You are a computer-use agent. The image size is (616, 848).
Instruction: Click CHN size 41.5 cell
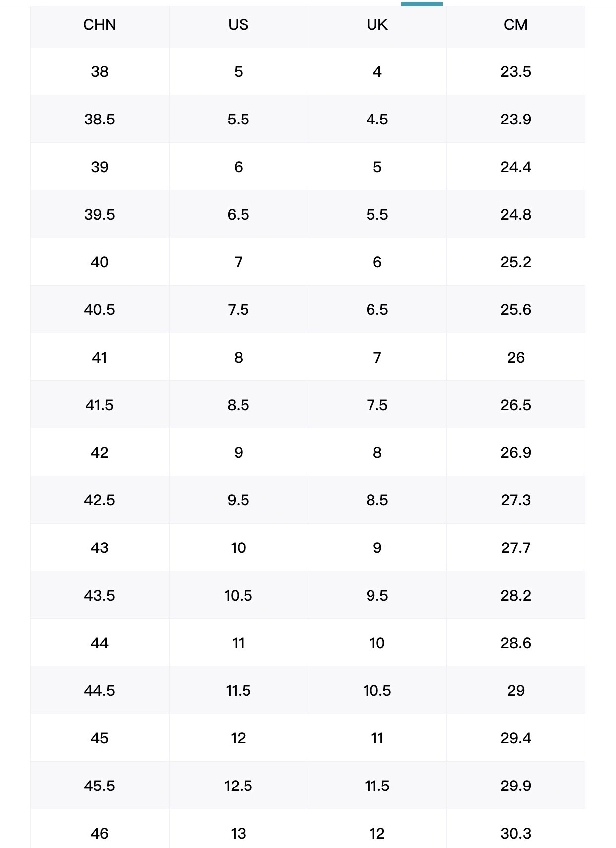pyautogui.click(x=99, y=405)
